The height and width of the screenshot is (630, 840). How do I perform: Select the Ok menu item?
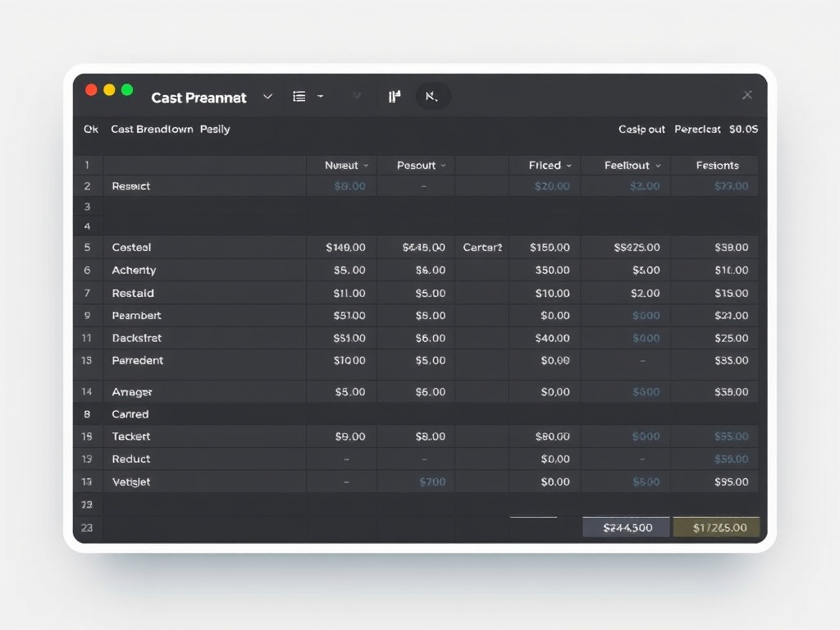tap(90, 129)
